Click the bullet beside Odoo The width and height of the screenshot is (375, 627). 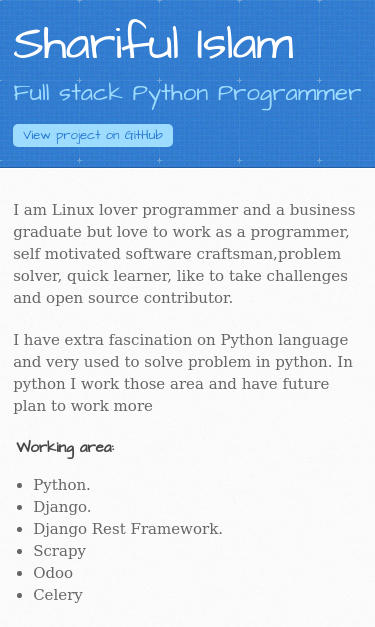tap(20, 573)
